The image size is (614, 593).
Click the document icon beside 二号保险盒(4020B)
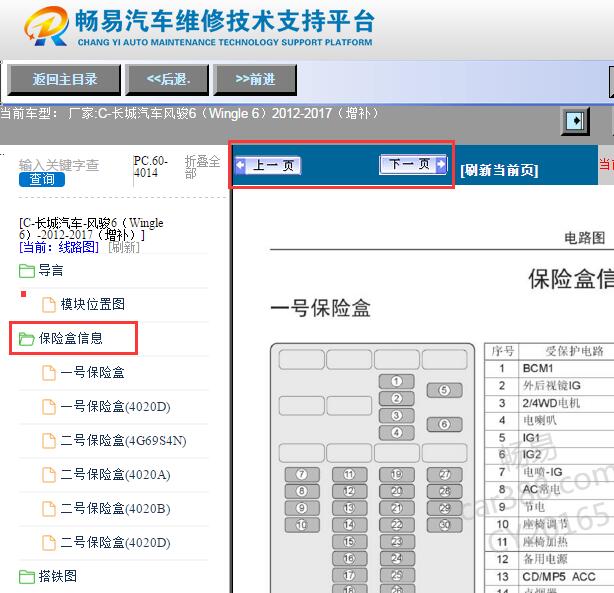[x=49, y=509]
